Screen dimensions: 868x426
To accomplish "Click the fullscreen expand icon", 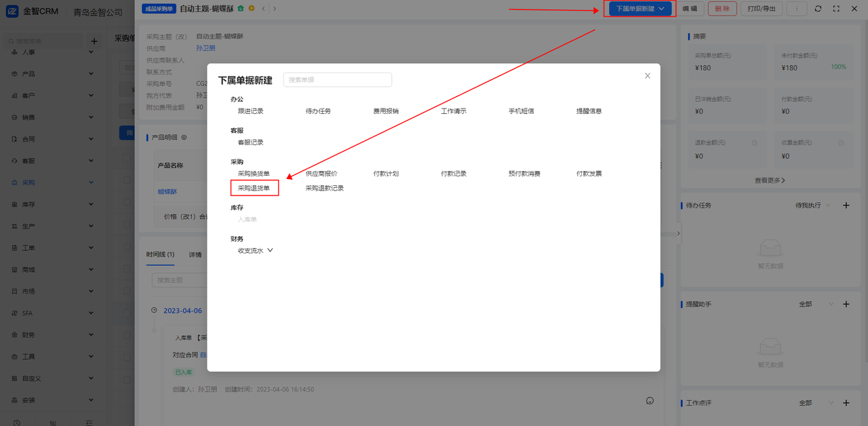I will (836, 8).
